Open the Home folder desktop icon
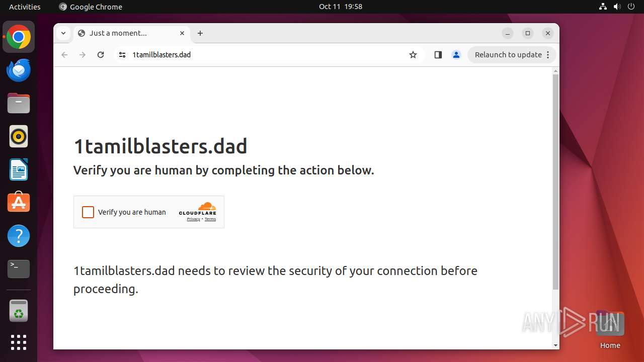Screen dimensions: 644x362 coord(610,329)
